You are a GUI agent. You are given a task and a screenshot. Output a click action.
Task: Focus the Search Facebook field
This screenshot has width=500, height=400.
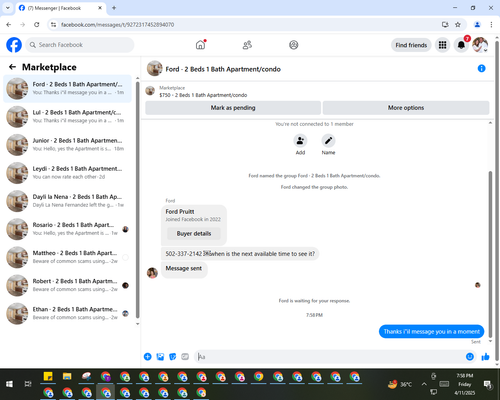tap(80, 45)
